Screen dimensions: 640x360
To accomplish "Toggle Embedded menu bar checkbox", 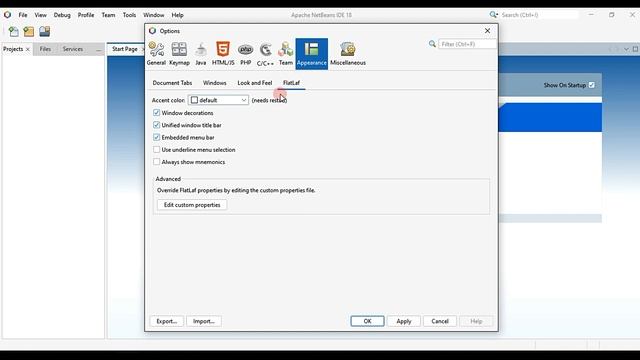I will (x=156, y=137).
